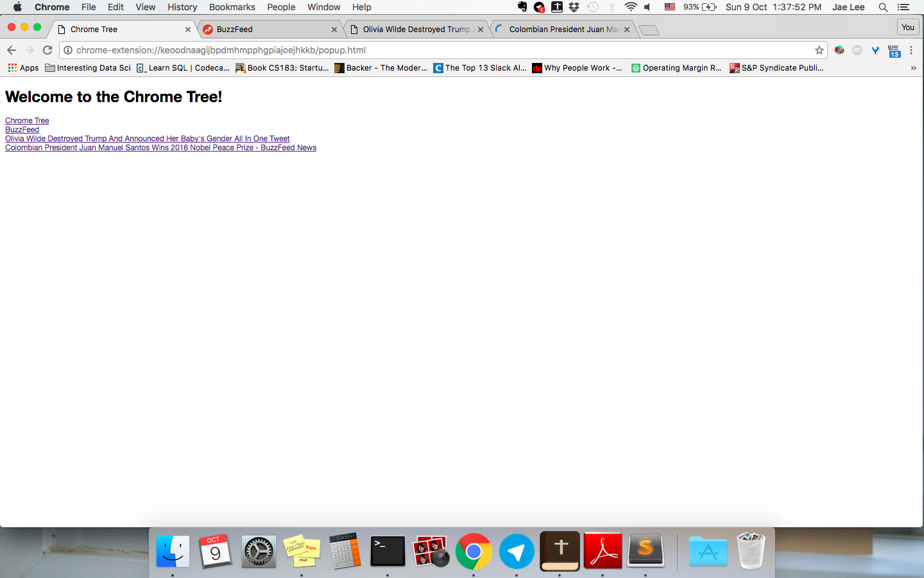Bookmark this page with the star icon
Screen dimensions: 924x578
(819, 50)
